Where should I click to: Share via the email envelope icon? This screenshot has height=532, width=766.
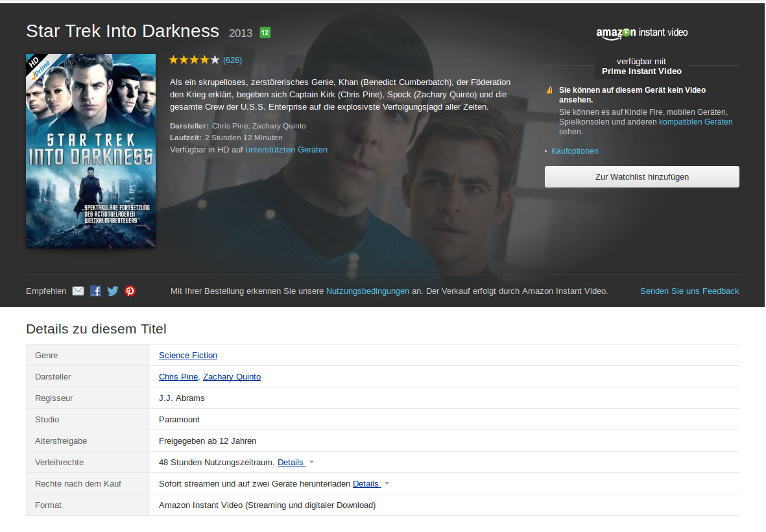click(x=78, y=291)
